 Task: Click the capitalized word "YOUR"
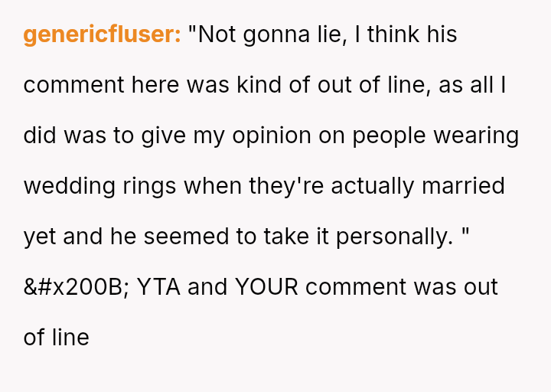[267, 287]
